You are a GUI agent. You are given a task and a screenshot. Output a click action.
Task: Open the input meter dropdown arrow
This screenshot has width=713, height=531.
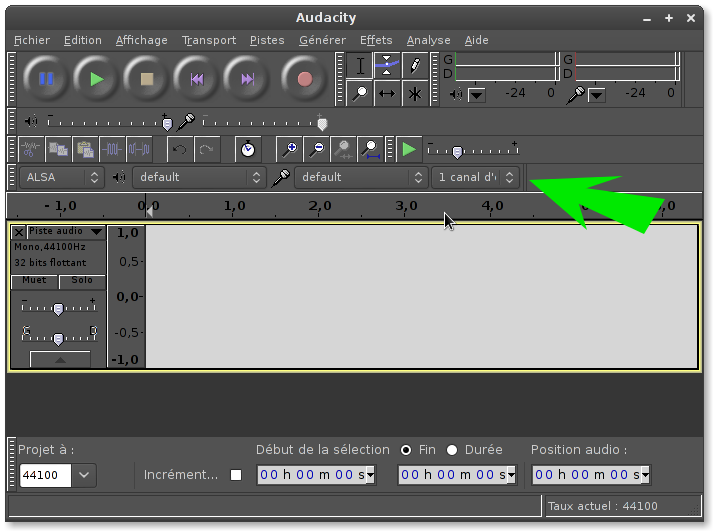pos(597,95)
